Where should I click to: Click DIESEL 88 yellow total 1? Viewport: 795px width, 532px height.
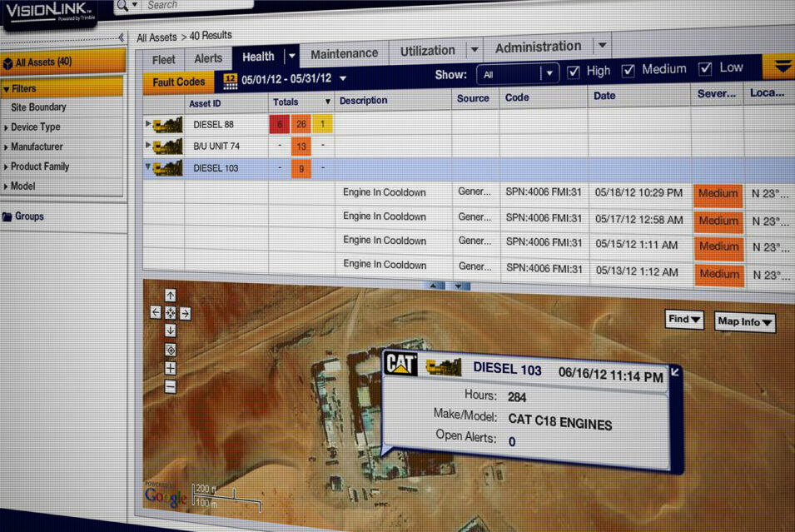322,124
